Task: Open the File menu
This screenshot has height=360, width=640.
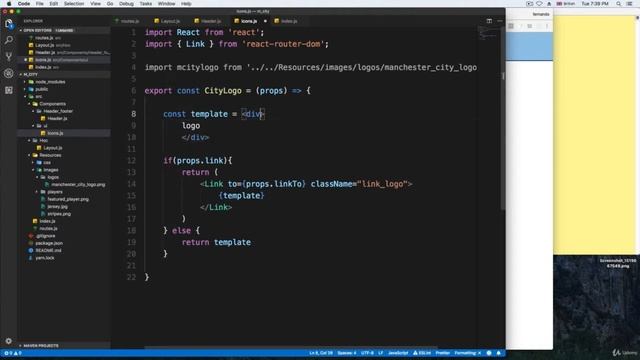Action: point(39,4)
